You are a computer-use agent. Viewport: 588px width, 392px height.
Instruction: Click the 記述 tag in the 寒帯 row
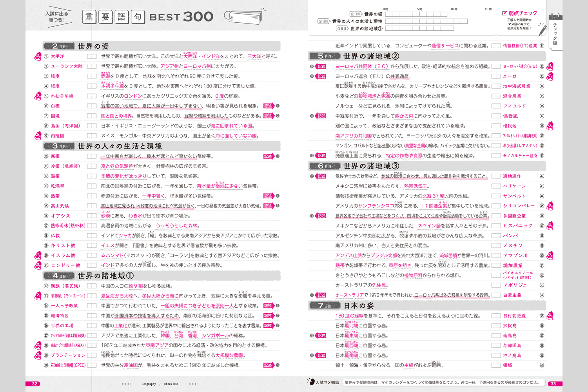click(269, 156)
